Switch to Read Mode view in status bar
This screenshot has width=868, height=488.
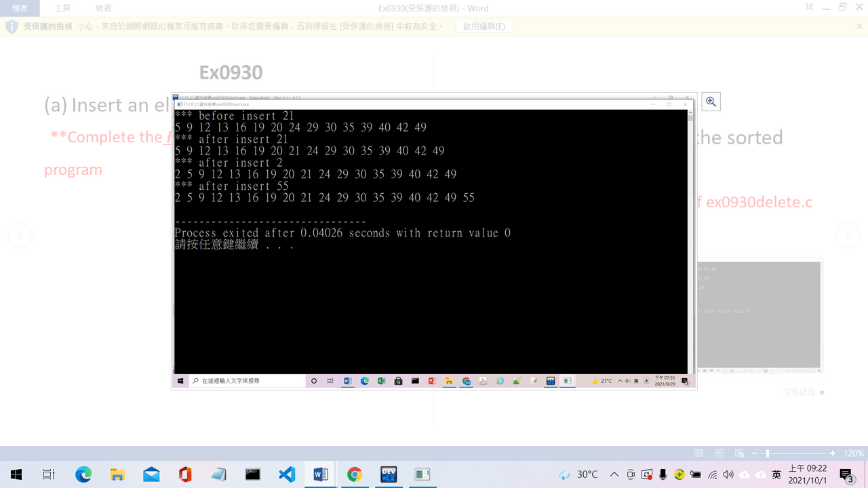point(699,453)
